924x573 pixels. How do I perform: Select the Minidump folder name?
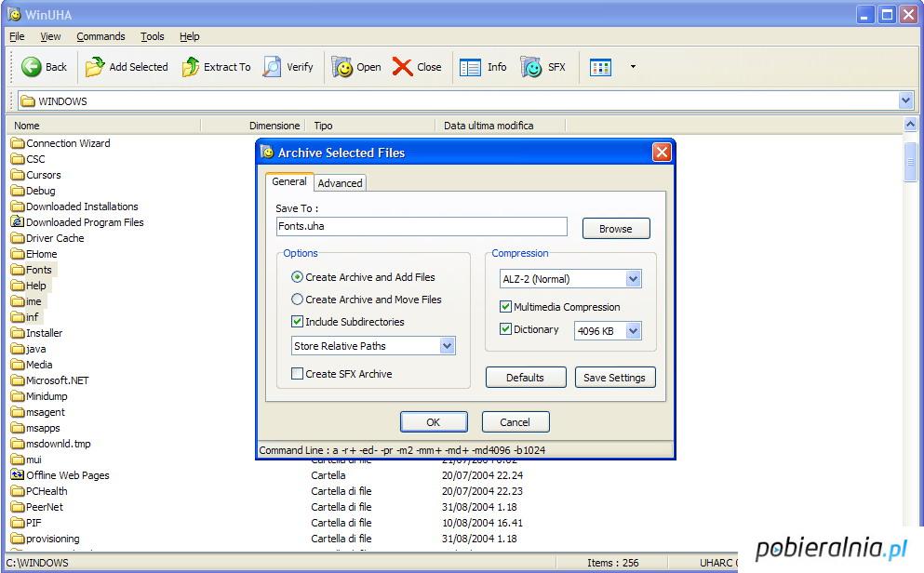point(47,396)
